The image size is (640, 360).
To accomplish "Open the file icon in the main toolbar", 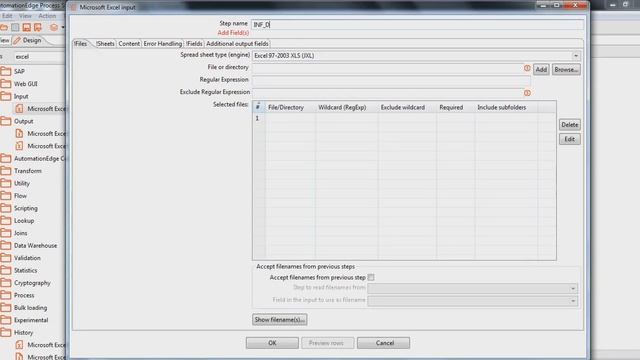I will [4, 27].
